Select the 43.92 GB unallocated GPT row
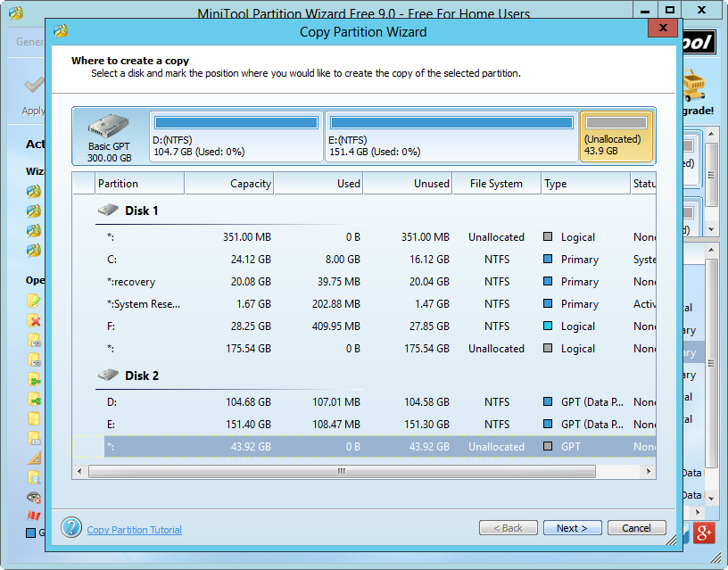This screenshot has height=570, width=728. pyautogui.click(x=363, y=447)
